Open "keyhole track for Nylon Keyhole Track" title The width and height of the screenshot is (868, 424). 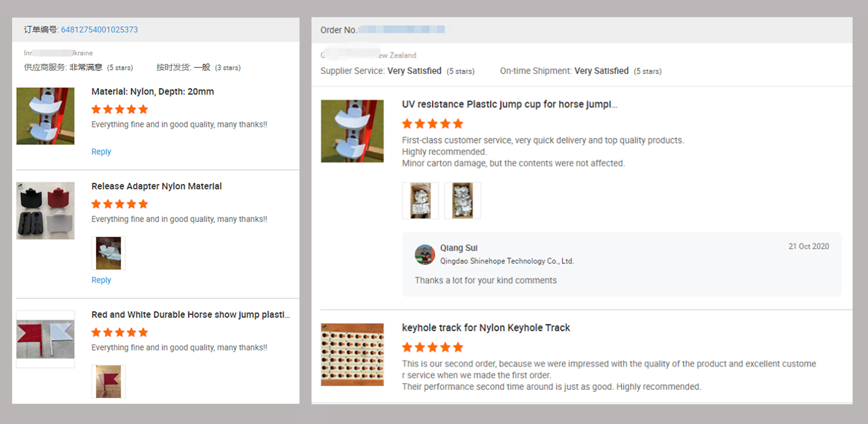[486, 328]
